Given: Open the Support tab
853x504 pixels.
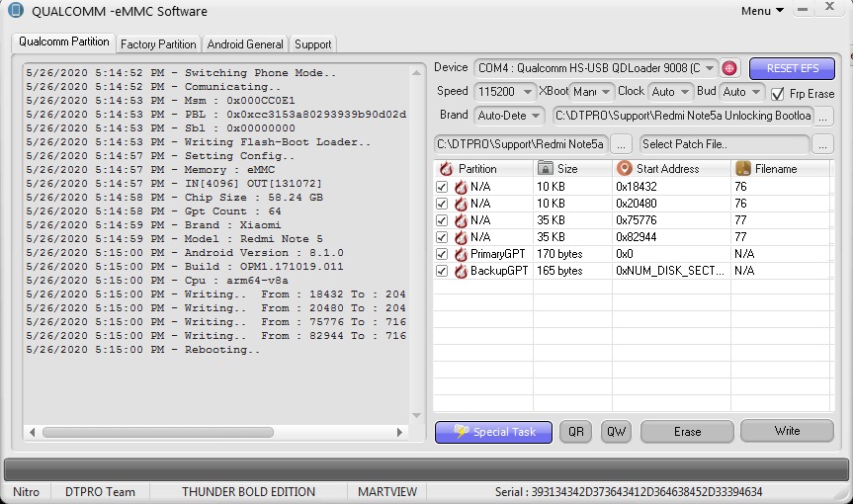Looking at the screenshot, I should click(x=312, y=44).
